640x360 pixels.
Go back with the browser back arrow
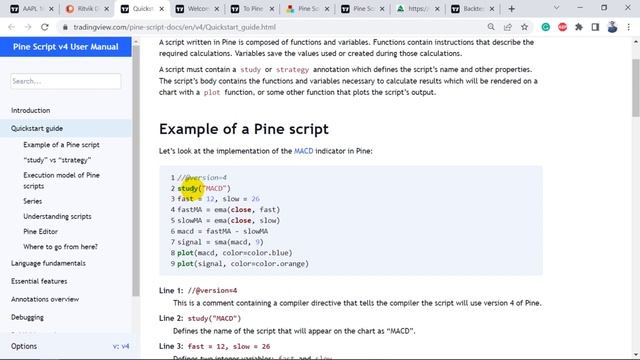click(x=11, y=27)
